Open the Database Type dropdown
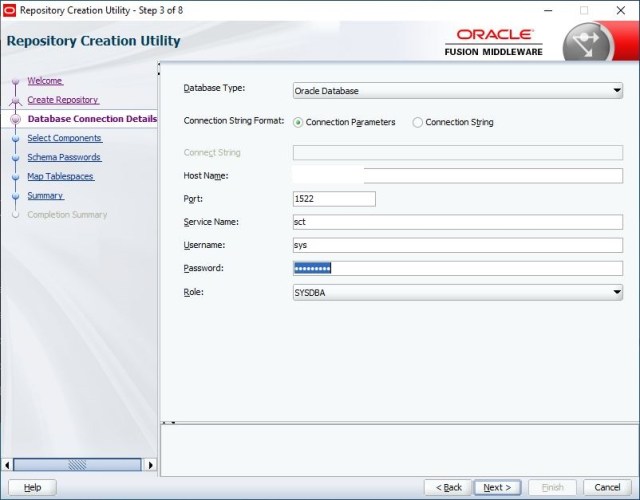 (x=458, y=91)
